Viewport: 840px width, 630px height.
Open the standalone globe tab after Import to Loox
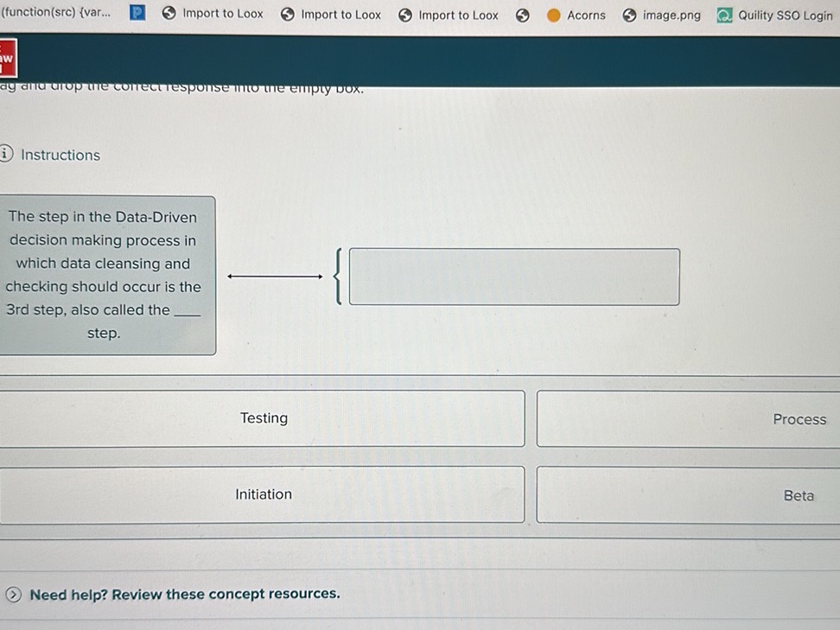[x=522, y=15]
